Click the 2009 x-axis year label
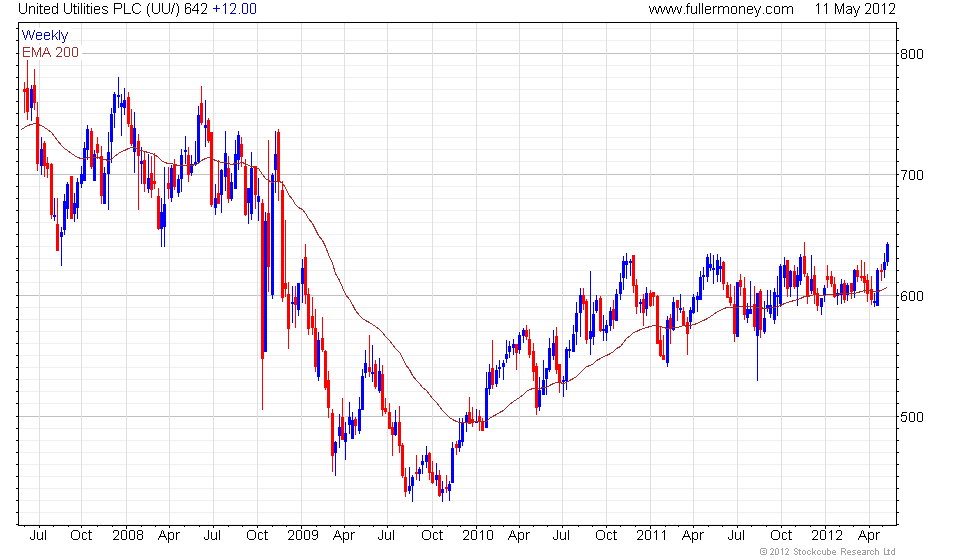 (302, 536)
